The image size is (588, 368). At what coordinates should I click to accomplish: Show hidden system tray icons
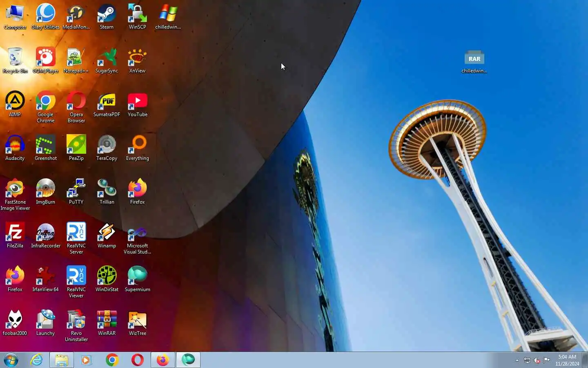pyautogui.click(x=517, y=360)
